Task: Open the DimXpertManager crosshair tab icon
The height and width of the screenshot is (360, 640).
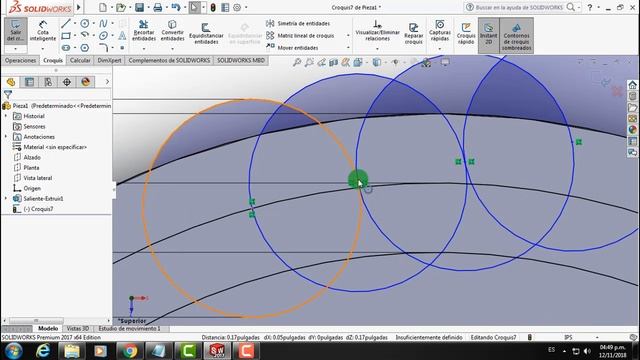Action: point(67,82)
